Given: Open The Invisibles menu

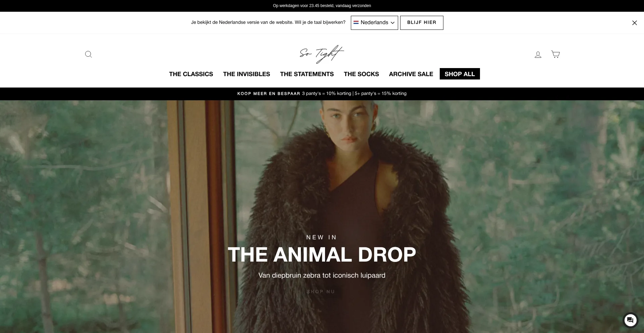Looking at the screenshot, I should click(x=247, y=74).
